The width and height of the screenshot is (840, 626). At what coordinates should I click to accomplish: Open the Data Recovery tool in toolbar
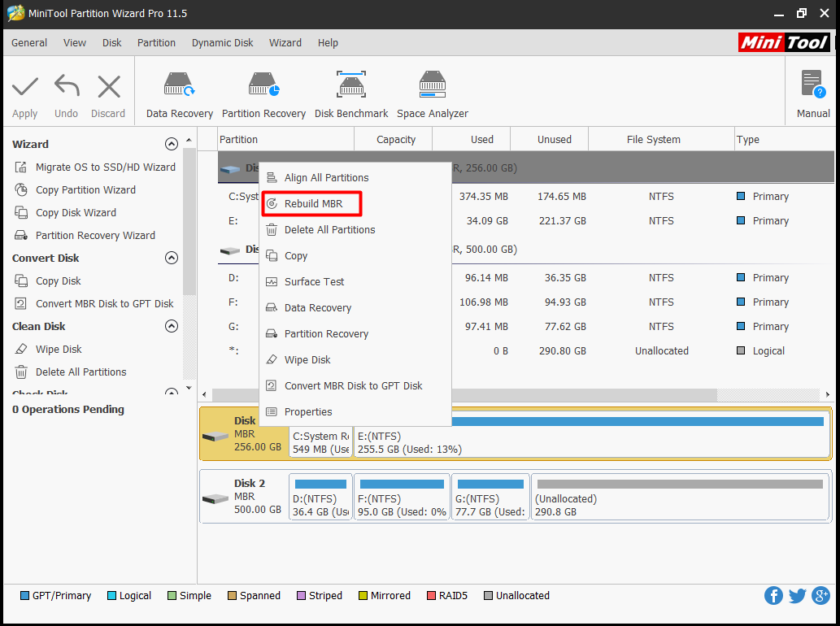click(x=179, y=94)
